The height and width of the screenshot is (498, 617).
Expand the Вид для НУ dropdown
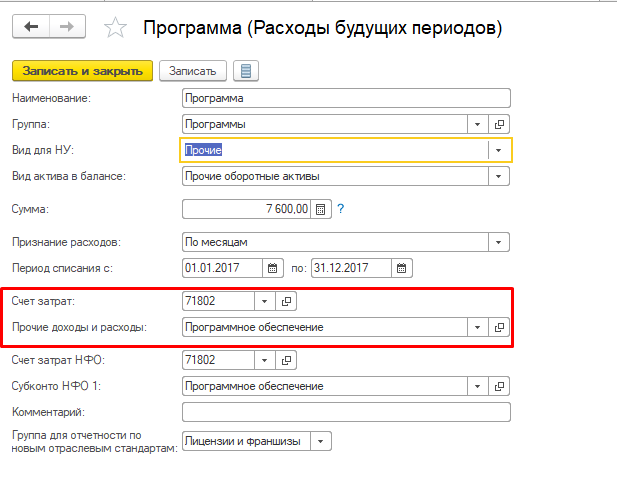coord(498,150)
